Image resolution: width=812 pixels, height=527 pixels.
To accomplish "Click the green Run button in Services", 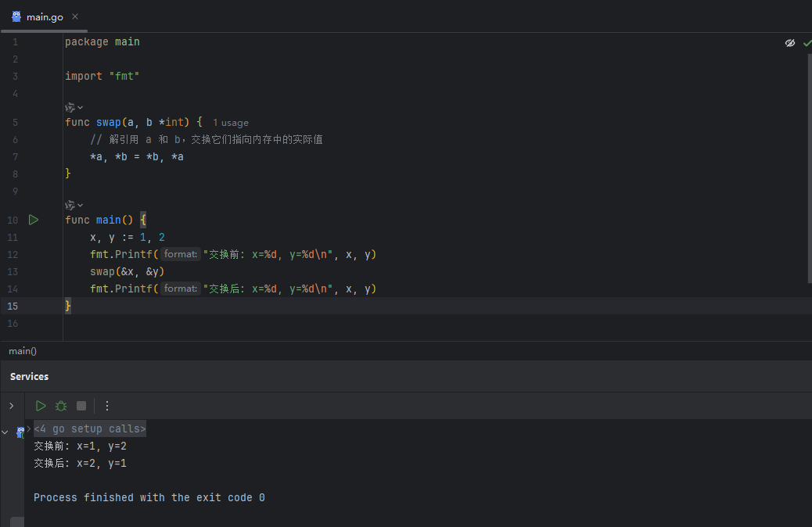I will click(x=41, y=406).
